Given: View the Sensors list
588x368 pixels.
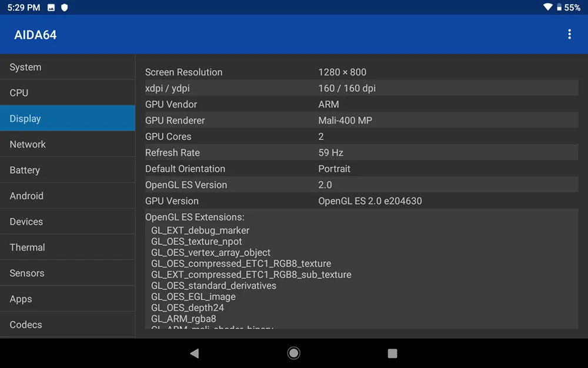Looking at the screenshot, I should click(68, 273).
